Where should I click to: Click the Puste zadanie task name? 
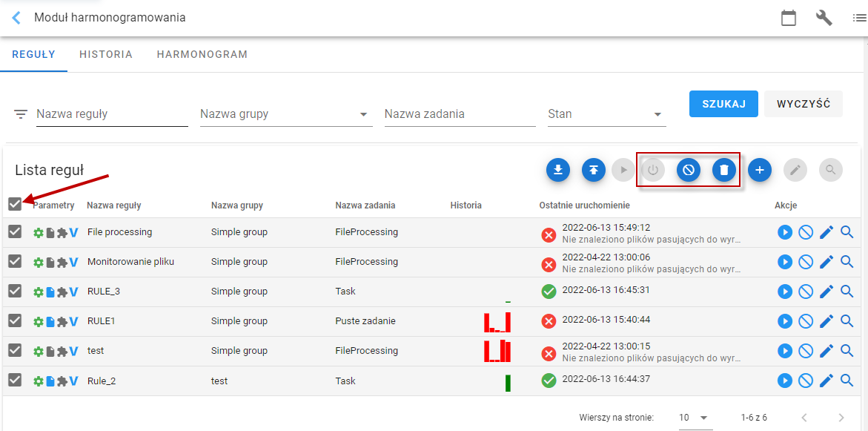[x=365, y=321]
